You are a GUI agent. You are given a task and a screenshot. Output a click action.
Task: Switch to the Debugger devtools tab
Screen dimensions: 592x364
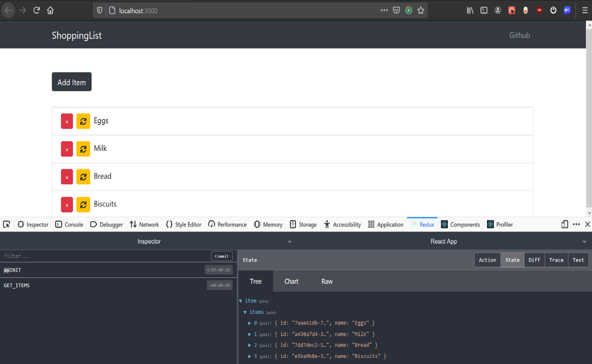point(107,224)
